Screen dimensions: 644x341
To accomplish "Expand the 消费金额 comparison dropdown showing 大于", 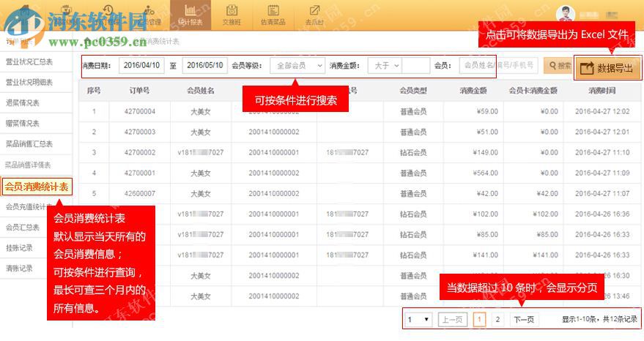I will click(385, 66).
